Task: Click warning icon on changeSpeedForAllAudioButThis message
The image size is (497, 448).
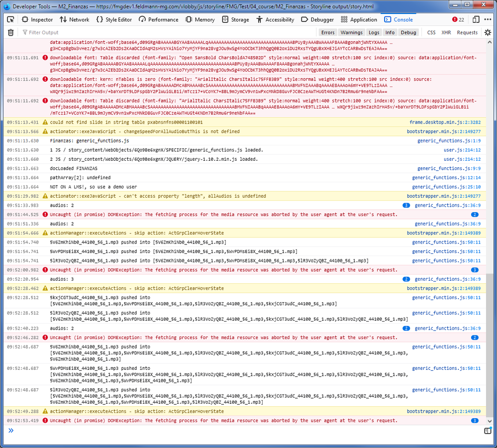Action: (x=45, y=131)
